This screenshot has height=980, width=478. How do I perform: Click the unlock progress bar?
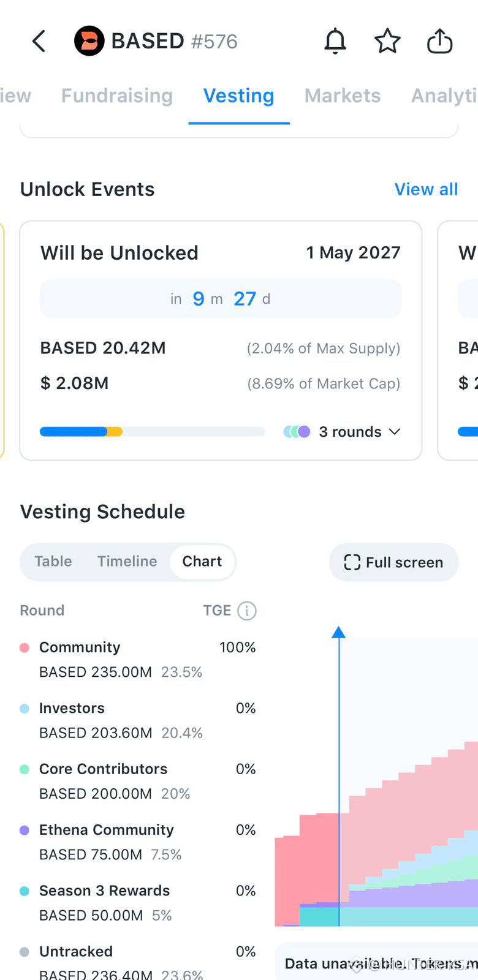tap(152, 432)
